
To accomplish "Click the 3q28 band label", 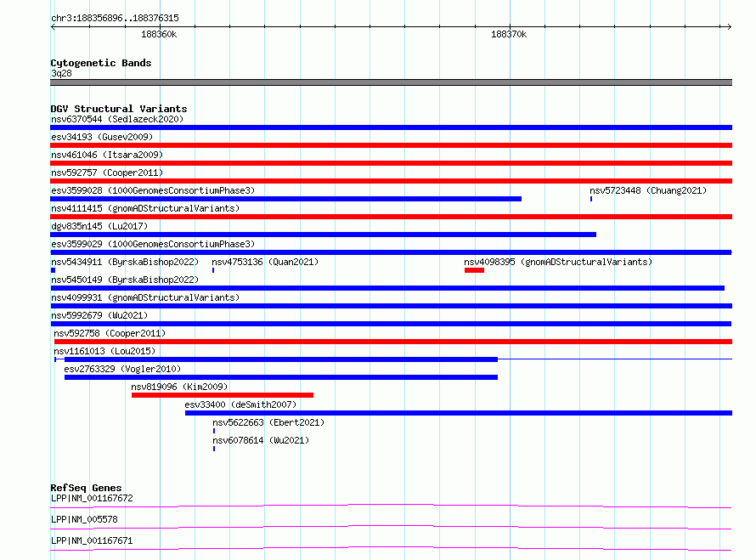I will pyautogui.click(x=61, y=73).
